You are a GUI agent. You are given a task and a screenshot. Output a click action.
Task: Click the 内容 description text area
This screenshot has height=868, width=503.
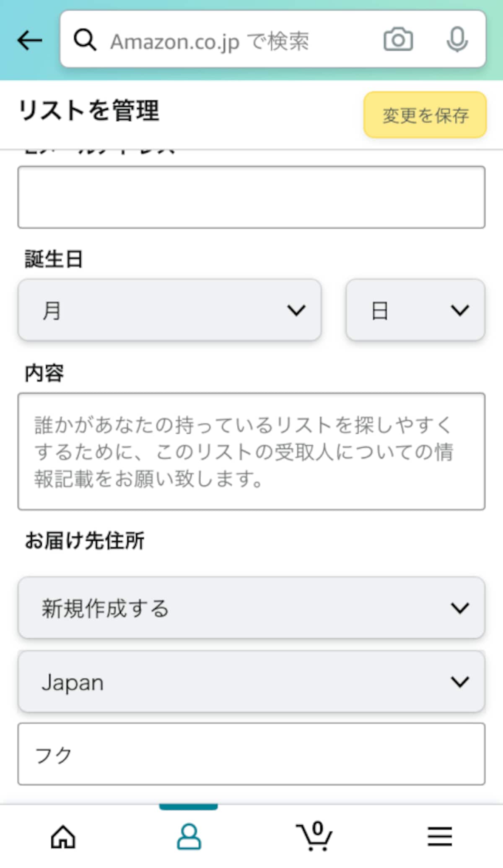click(x=251, y=451)
